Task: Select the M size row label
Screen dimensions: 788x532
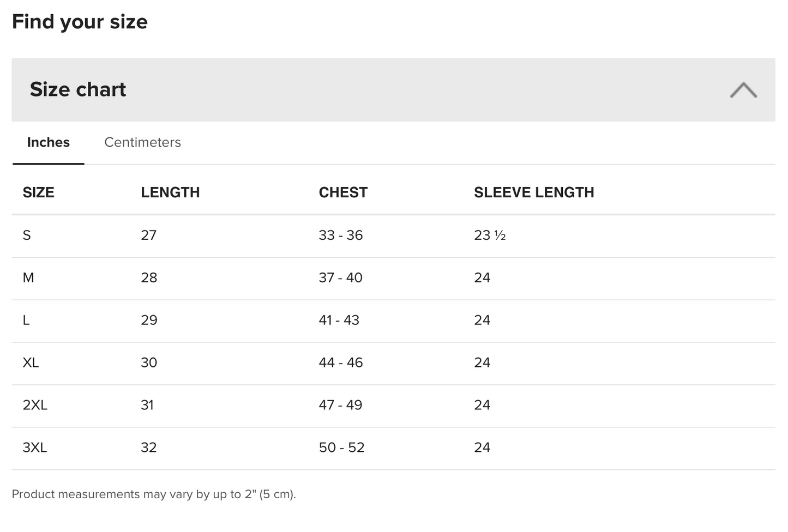Action: (x=28, y=277)
